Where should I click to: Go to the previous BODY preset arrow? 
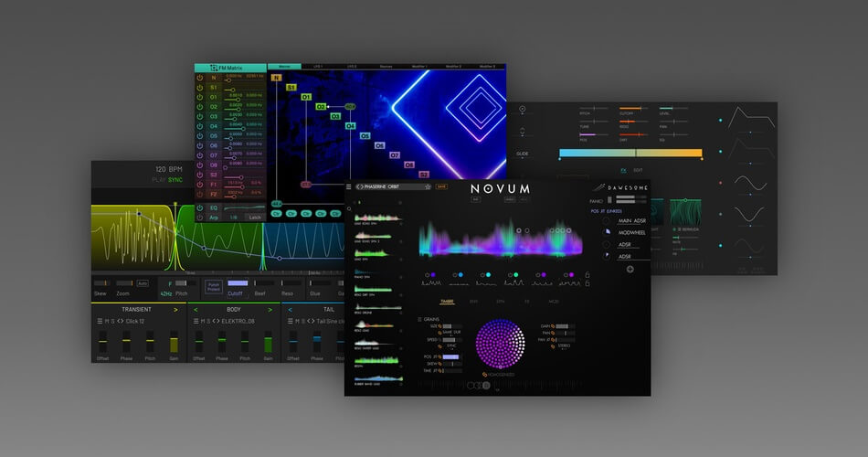click(196, 310)
